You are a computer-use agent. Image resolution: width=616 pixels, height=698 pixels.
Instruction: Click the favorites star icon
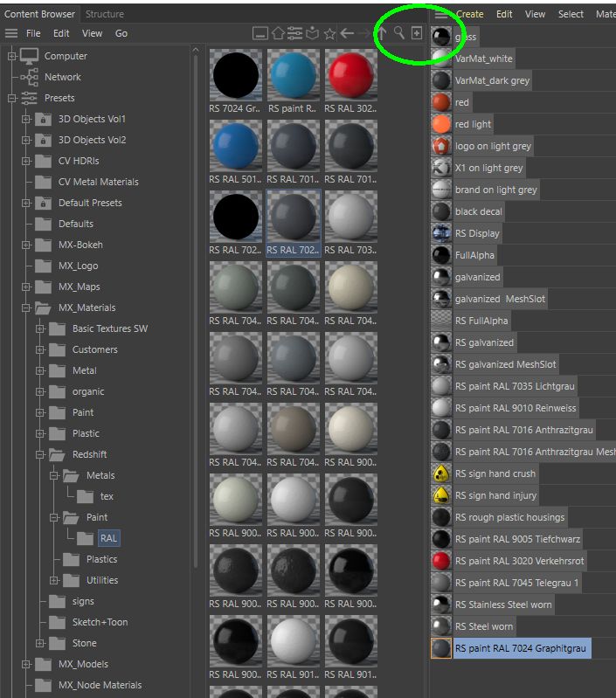tap(329, 33)
